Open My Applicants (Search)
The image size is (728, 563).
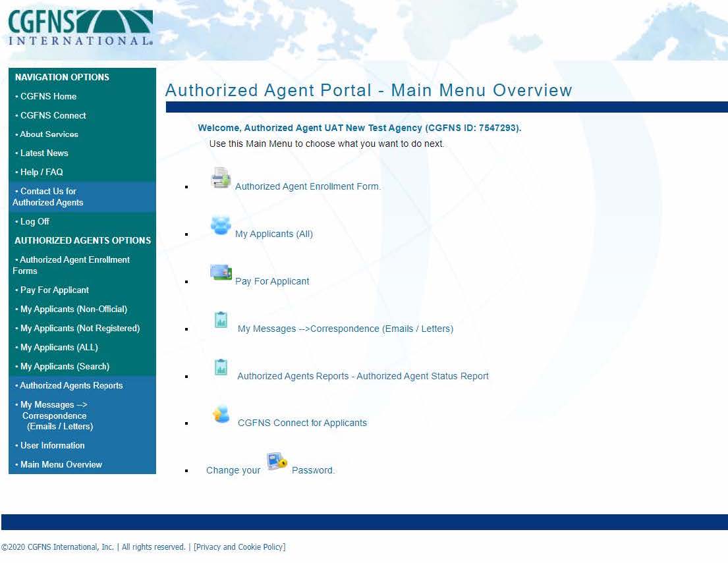[65, 366]
